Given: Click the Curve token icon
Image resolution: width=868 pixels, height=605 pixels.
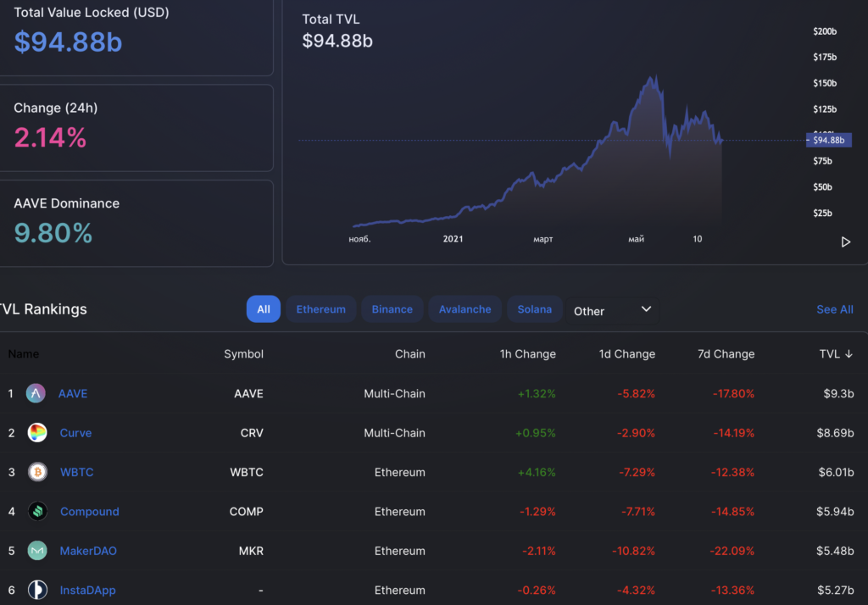Looking at the screenshot, I should point(37,432).
